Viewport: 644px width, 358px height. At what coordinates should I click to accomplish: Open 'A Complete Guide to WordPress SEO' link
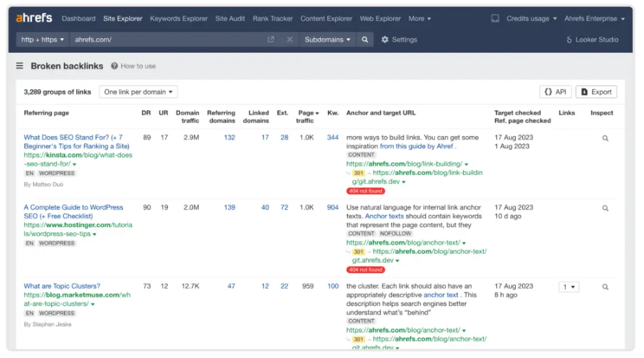[x=74, y=212]
